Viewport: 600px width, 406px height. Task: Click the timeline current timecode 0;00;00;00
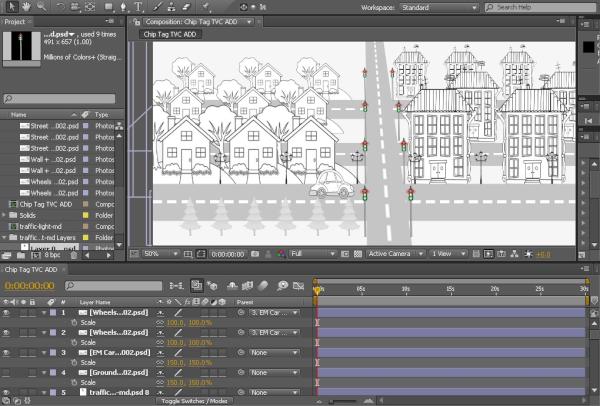coord(29,286)
